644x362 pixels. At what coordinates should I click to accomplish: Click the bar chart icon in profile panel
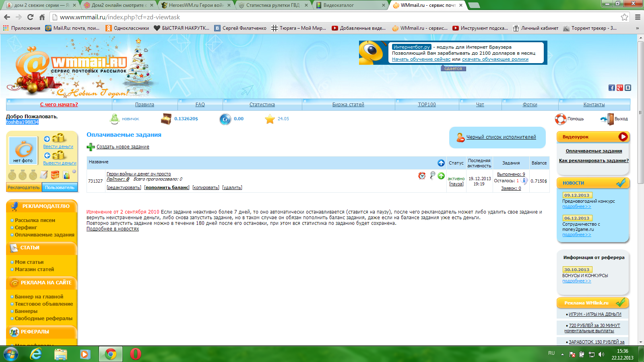coord(66,175)
